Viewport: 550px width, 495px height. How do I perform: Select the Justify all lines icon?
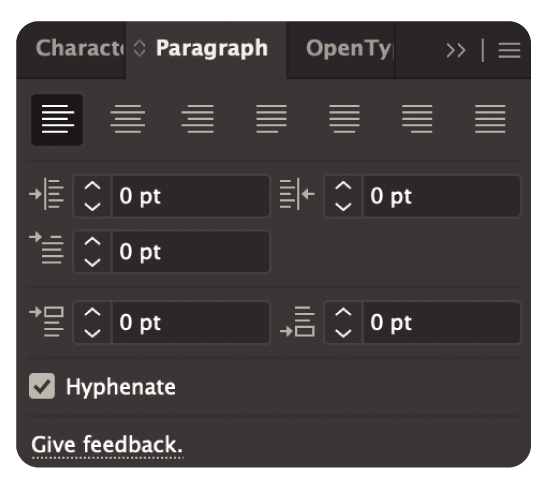[x=490, y=119]
